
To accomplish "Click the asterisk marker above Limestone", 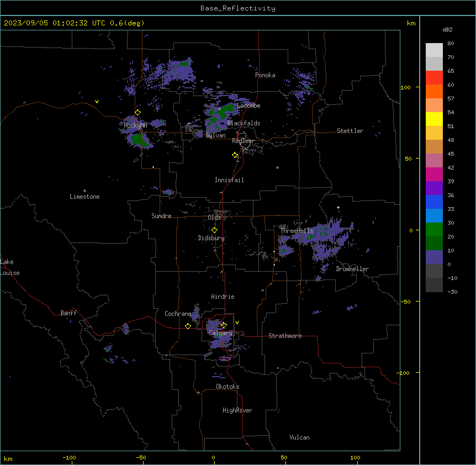I will click(84, 191).
